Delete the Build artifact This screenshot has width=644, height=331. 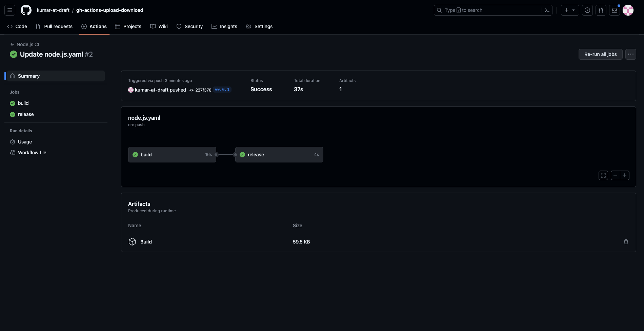(626, 242)
